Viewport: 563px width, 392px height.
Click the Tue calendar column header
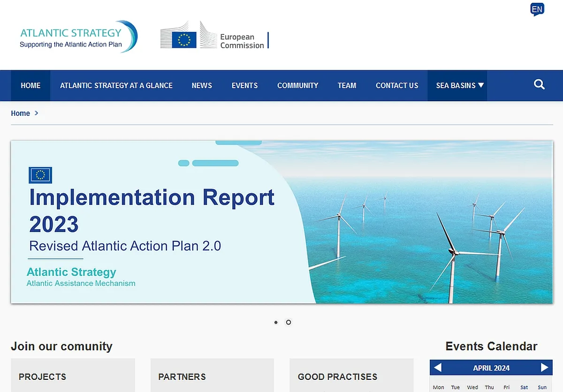[456, 387]
